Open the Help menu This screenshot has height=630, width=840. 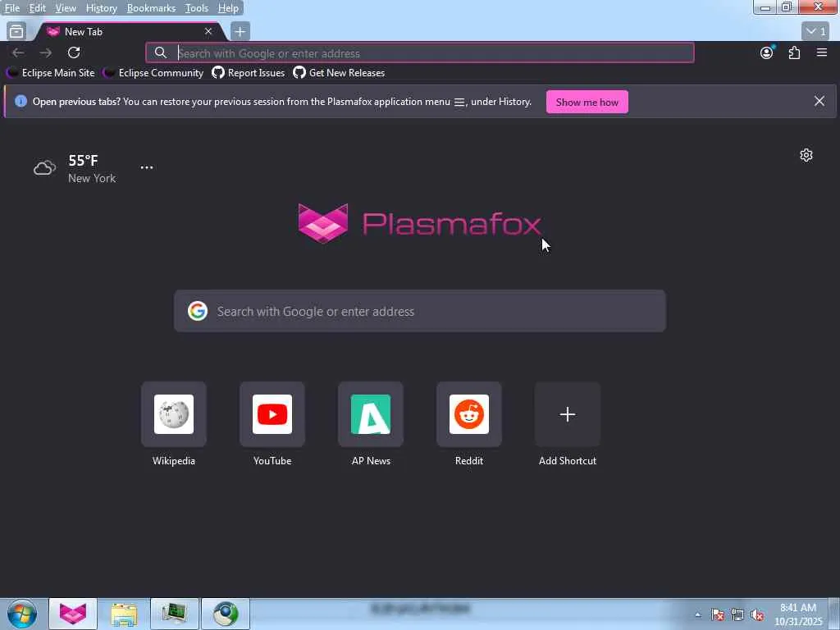click(228, 8)
